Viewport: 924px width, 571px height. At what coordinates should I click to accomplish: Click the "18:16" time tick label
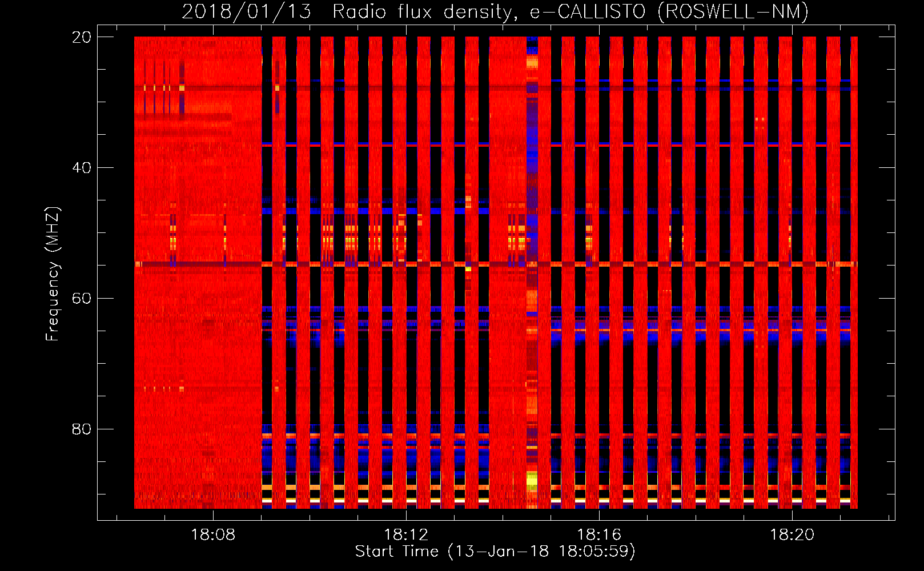(x=599, y=535)
